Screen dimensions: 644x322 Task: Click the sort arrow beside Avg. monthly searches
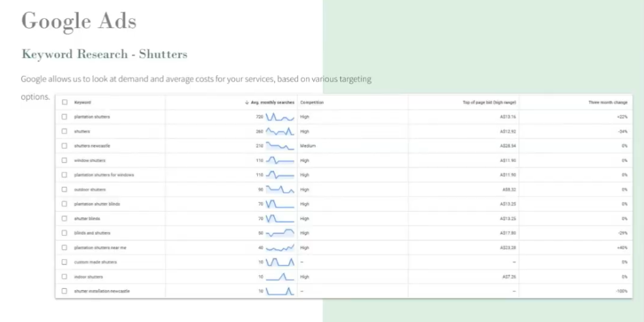(x=247, y=103)
